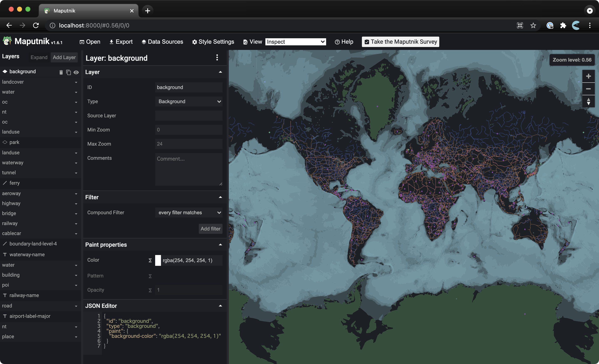Click the Add Layer button
This screenshot has height=364, width=599.
(64, 57)
